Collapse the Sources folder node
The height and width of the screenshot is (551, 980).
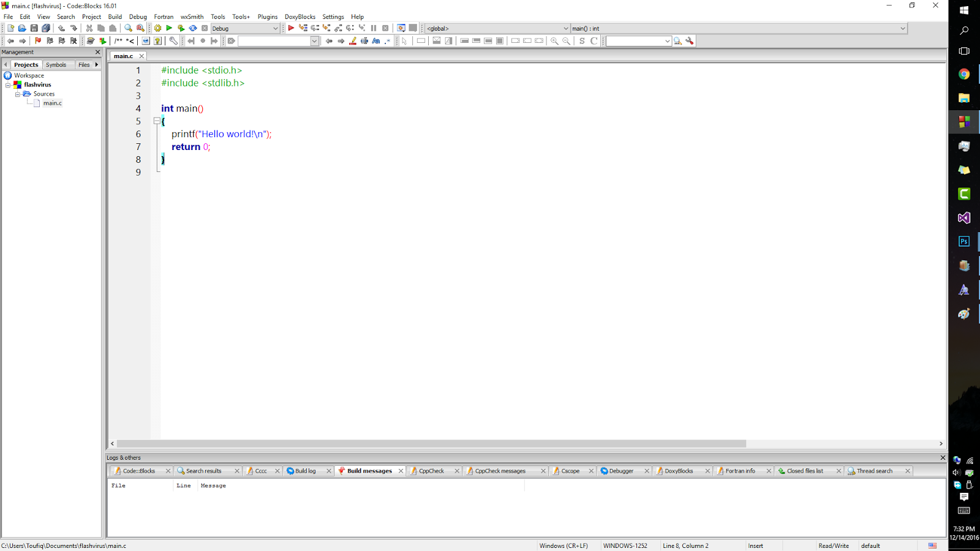(x=18, y=94)
